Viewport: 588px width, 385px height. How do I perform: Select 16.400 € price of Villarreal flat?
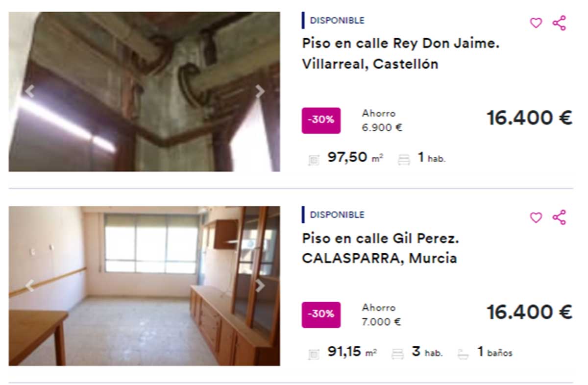click(x=529, y=118)
